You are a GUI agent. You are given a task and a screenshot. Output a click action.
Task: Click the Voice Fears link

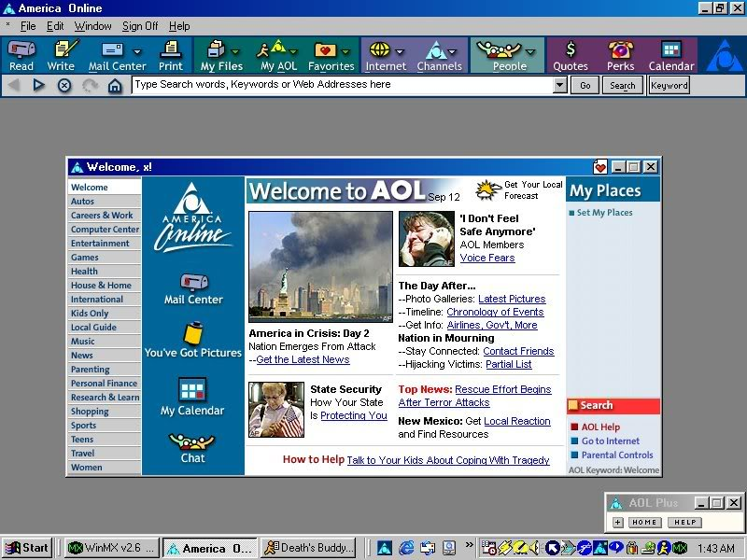click(487, 258)
